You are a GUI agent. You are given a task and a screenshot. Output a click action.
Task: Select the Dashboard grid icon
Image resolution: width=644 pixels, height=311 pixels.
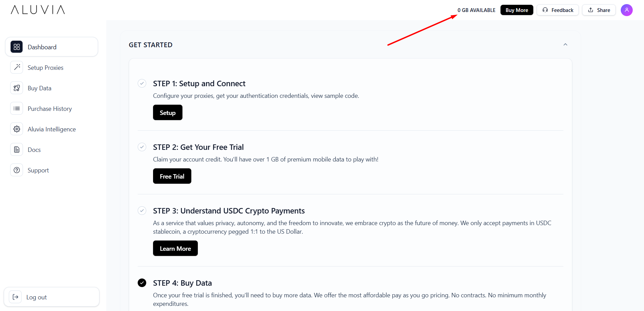coord(16,47)
